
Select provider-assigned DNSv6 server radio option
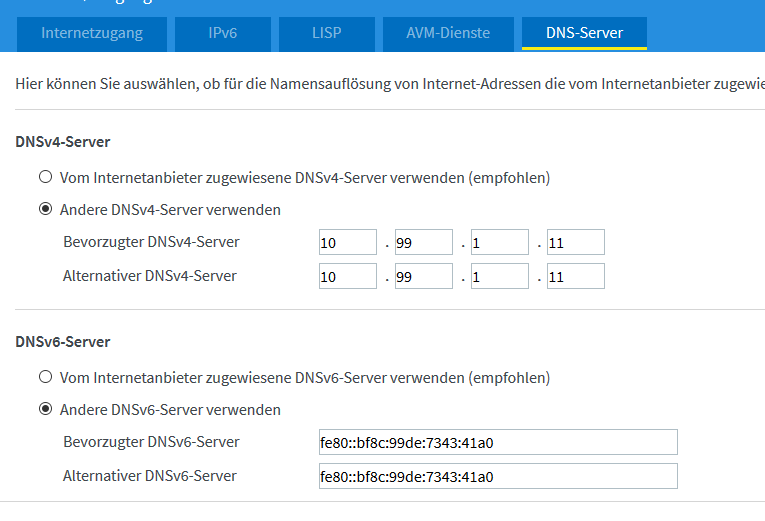[x=45, y=378]
